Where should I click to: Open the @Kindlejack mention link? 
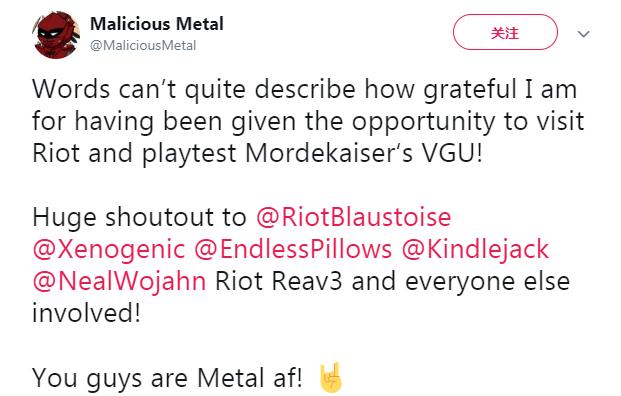[x=475, y=249]
